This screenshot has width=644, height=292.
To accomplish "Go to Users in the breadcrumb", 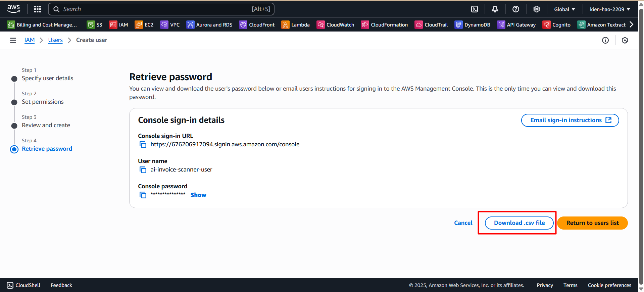I will (x=55, y=40).
